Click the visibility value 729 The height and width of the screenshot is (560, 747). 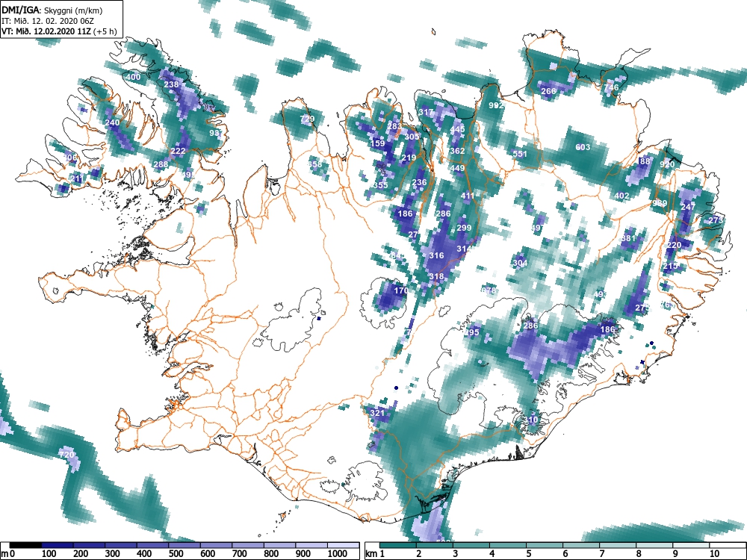(307, 119)
